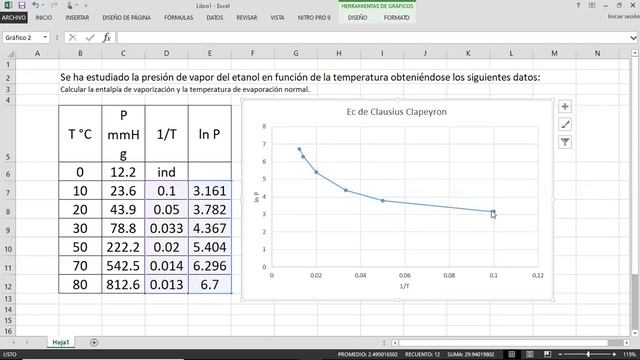
Task: Move the zoom slider handle
Action: [x=588, y=354]
